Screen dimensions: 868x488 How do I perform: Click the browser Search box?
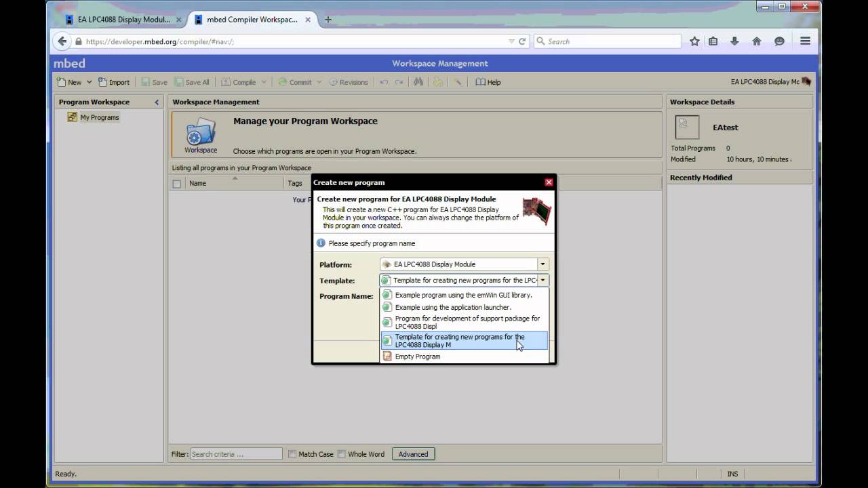coord(607,41)
